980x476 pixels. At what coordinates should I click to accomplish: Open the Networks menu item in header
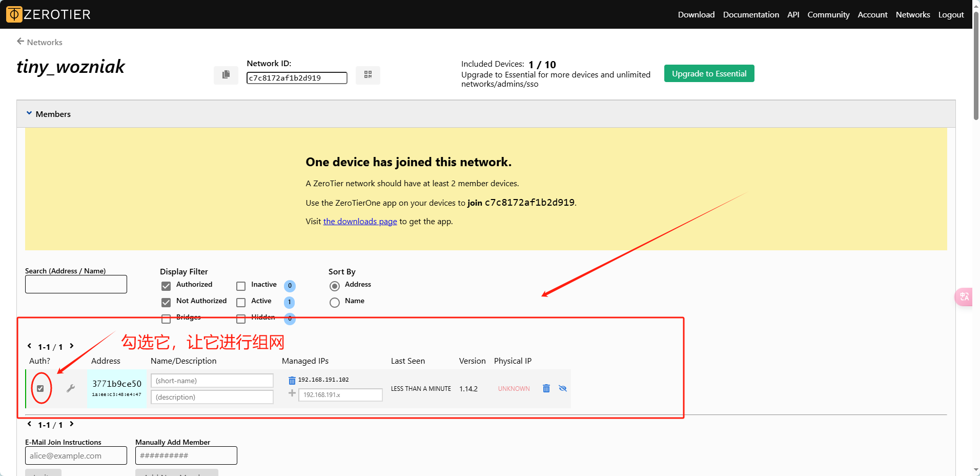tap(913, 14)
